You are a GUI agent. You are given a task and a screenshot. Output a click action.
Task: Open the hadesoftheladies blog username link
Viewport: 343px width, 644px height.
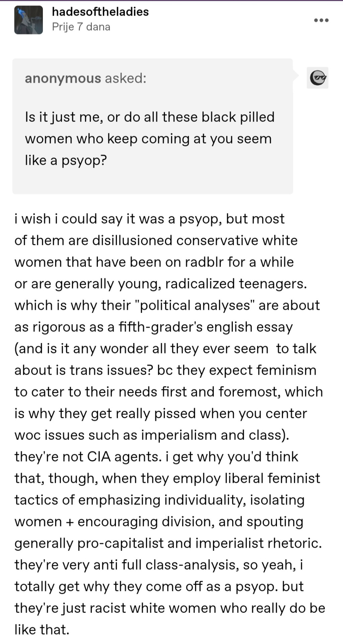[x=100, y=12]
